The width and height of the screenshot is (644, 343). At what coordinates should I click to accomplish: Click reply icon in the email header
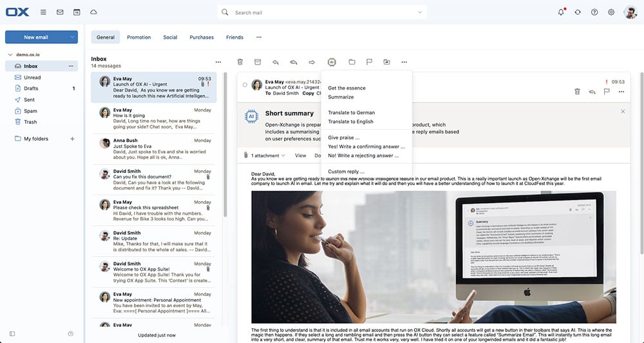pyautogui.click(x=592, y=92)
